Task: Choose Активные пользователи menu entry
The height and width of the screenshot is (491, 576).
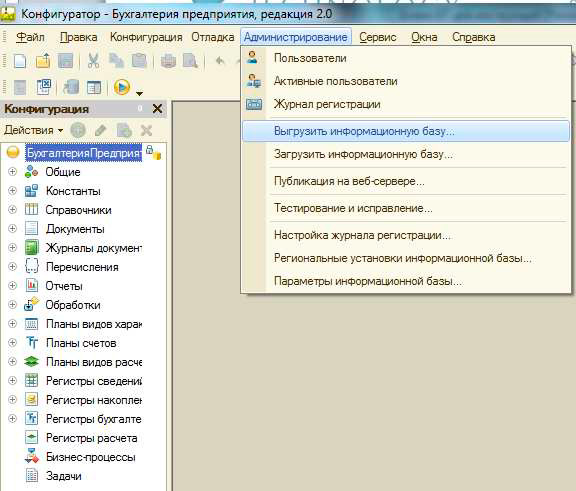Action: [x=406, y=81]
